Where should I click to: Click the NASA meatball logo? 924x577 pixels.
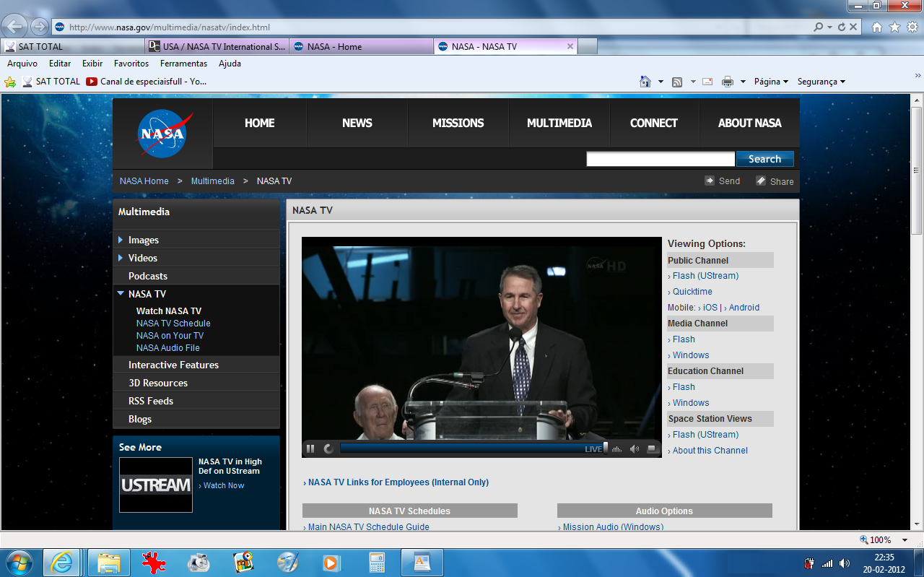162,133
